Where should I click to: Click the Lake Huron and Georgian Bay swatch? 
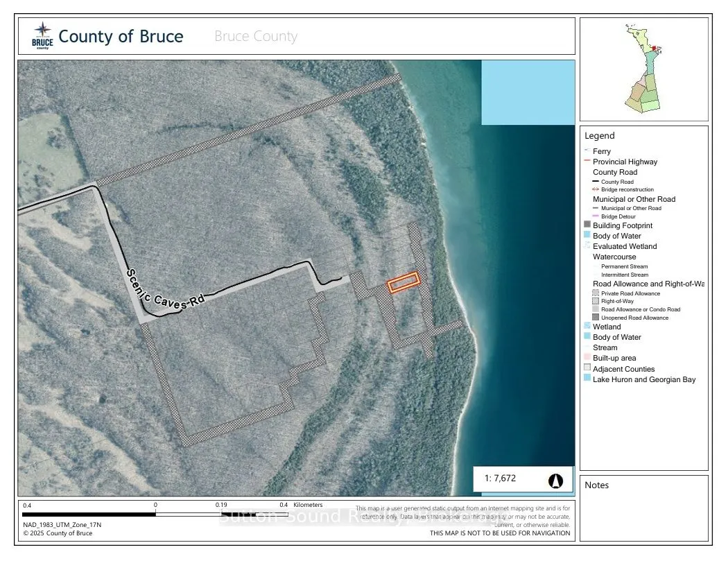tap(586, 379)
